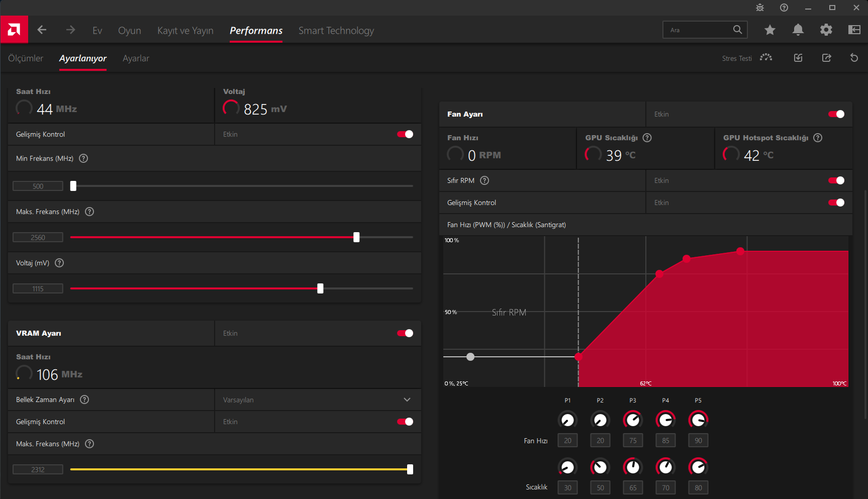Click the load profile icon

coord(798,58)
